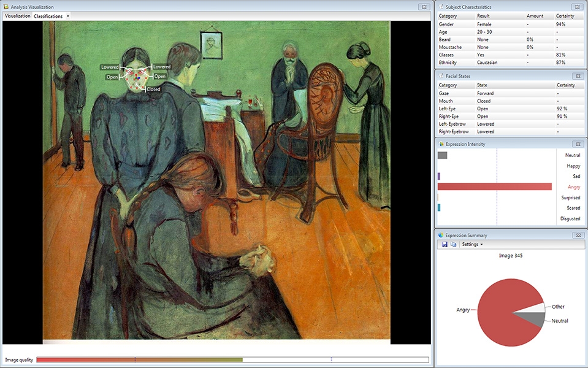
Task: Click the Image quality bar
Action: click(x=232, y=360)
